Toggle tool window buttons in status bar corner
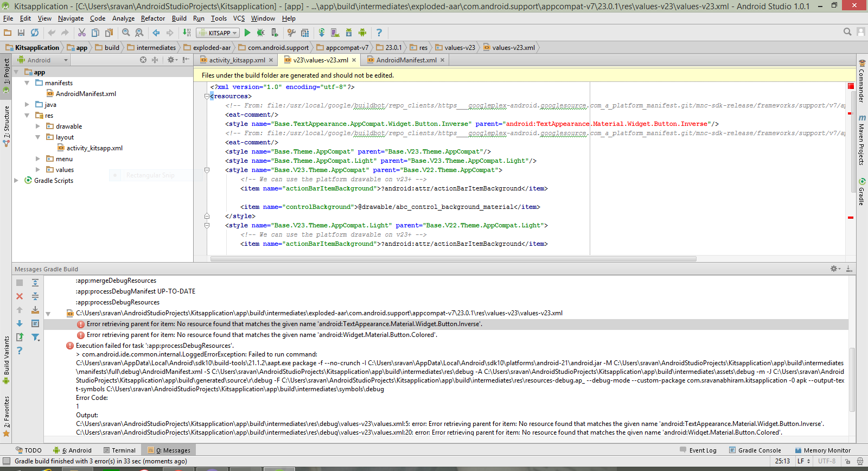 click(7, 461)
